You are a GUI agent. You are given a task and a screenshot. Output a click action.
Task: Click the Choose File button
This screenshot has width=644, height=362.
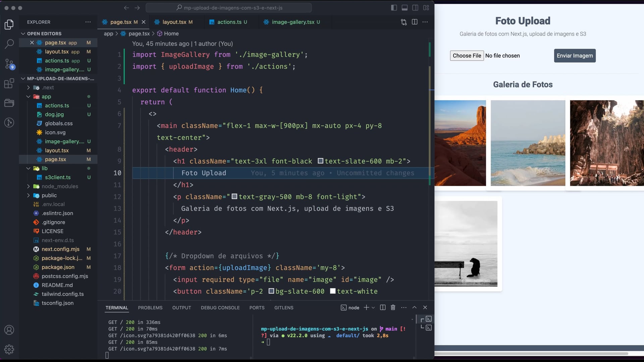[x=467, y=56]
